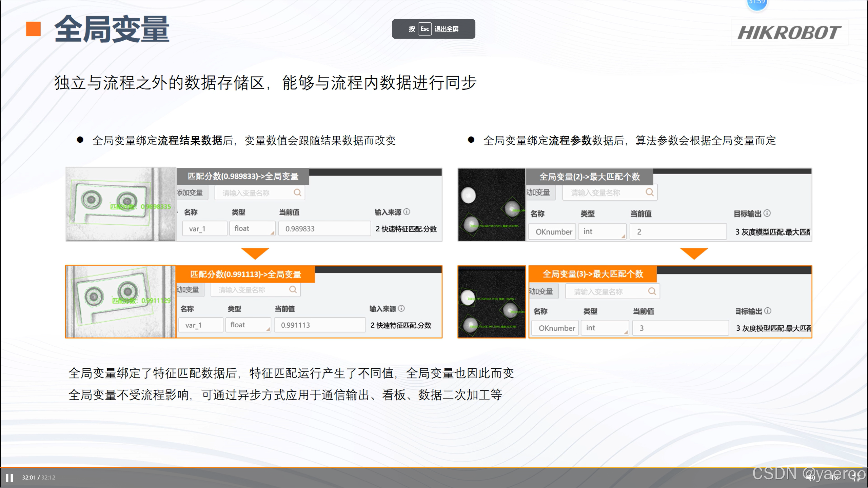Exit fullscreen with the shrink icon

tap(856, 477)
